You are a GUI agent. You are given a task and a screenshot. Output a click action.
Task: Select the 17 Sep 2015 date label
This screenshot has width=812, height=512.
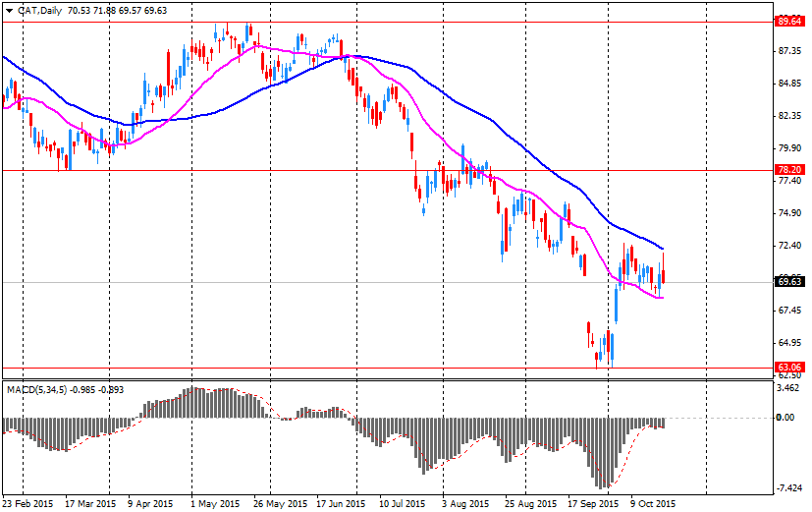(593, 504)
